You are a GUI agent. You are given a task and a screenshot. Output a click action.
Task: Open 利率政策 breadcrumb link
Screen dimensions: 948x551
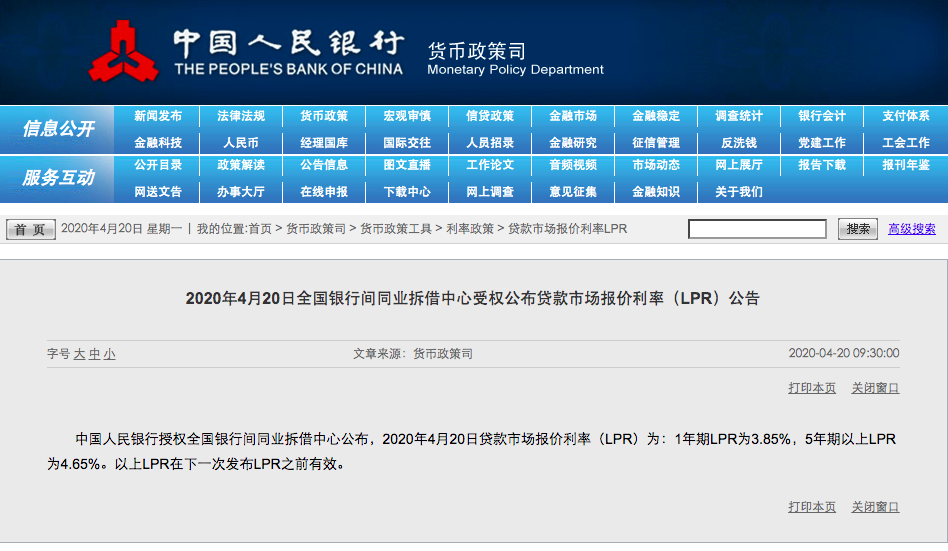(x=470, y=229)
